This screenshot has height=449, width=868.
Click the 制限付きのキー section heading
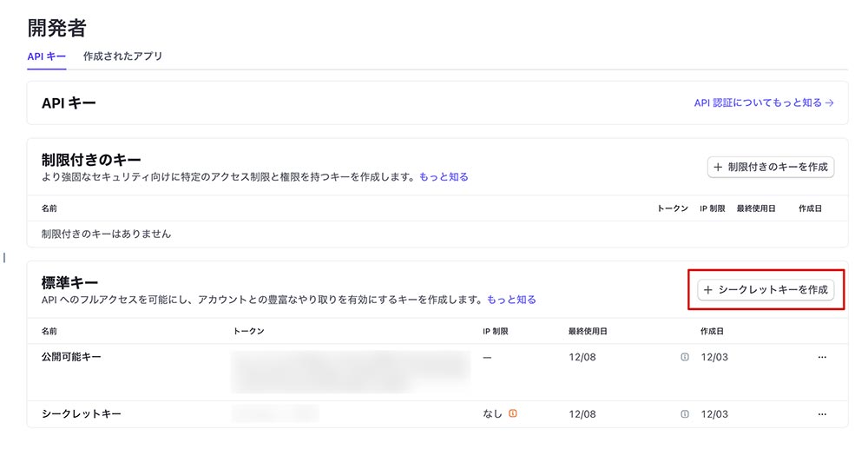[91, 160]
